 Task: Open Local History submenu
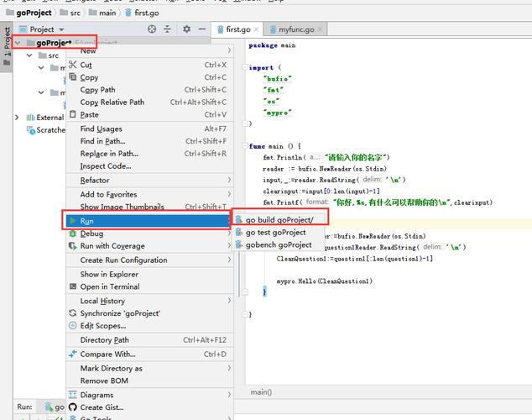coord(149,301)
